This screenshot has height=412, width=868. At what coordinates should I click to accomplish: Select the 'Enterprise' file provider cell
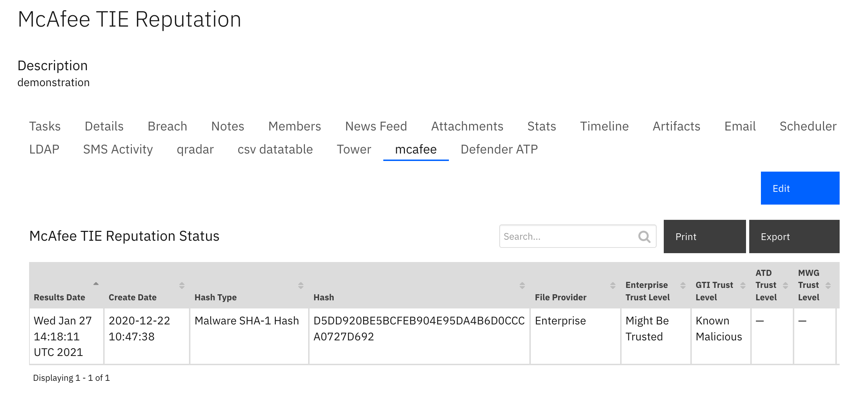pos(575,336)
